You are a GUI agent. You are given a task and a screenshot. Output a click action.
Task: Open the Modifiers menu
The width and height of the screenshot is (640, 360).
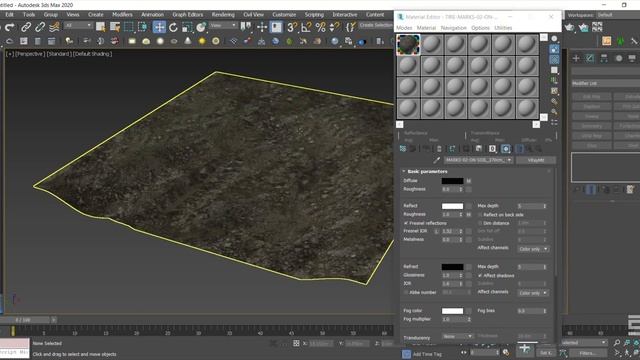(122, 15)
